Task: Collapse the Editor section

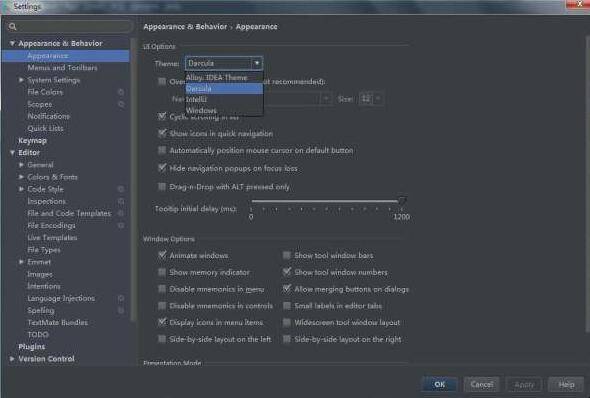Action: 12,152
